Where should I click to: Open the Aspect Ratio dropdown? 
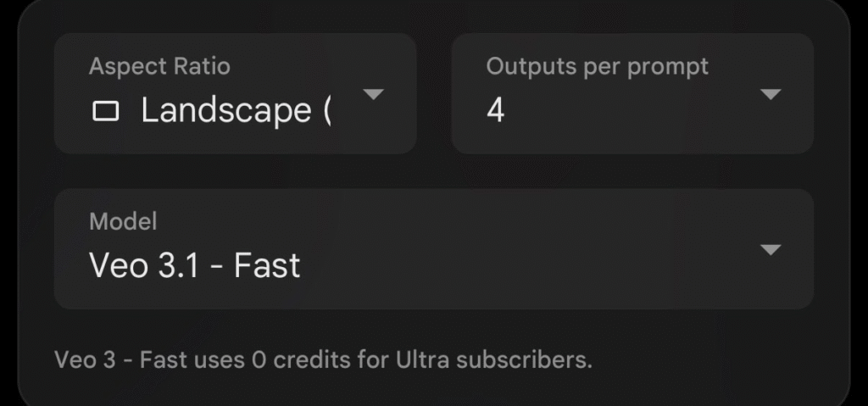(235, 93)
